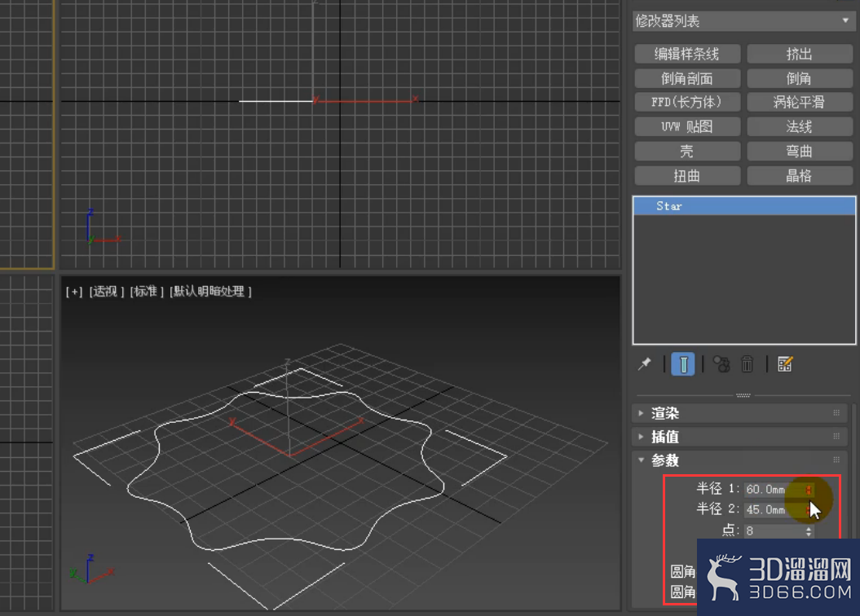Click the 参数 rollout drag grip
The image size is (860, 616).
click(836, 460)
